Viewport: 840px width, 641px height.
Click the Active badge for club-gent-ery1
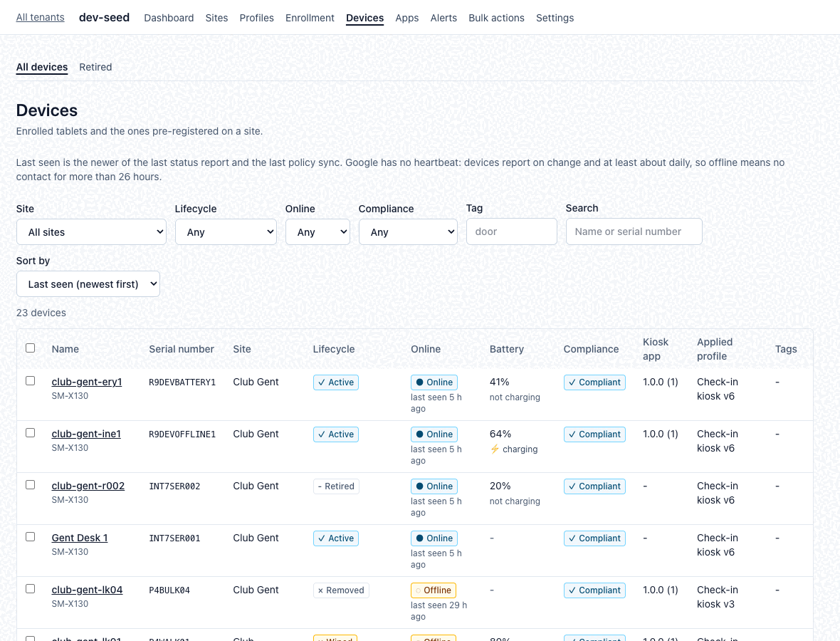click(x=336, y=382)
